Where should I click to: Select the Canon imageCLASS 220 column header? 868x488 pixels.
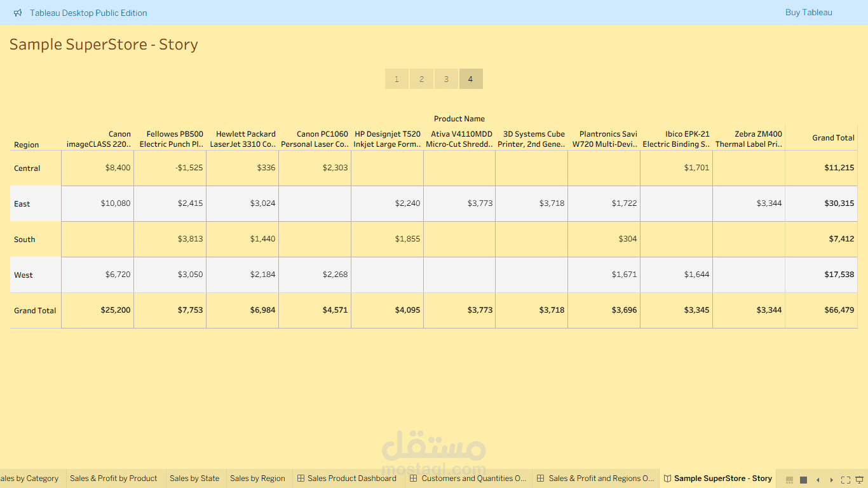coord(98,139)
